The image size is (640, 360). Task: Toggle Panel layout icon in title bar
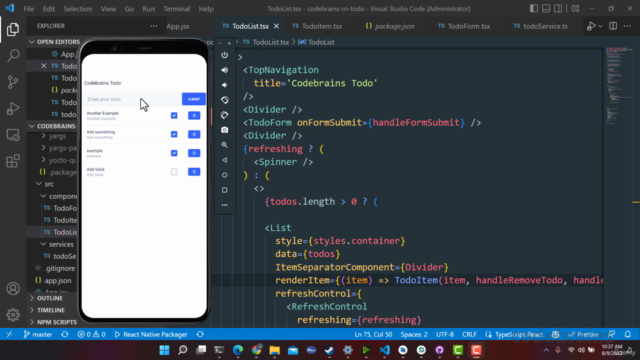click(x=546, y=9)
